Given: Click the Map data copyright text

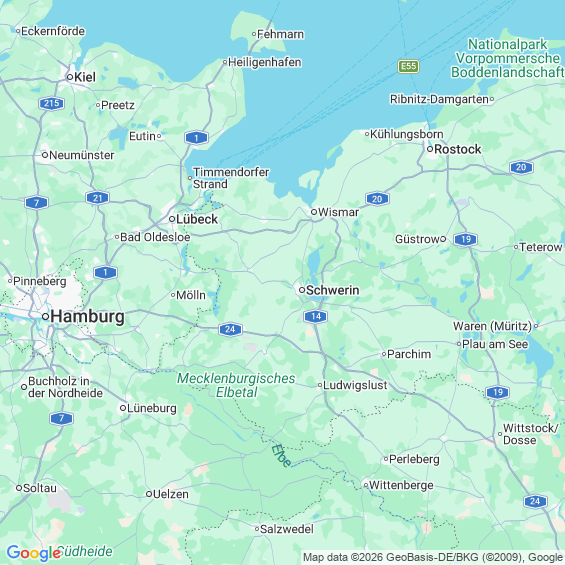Looking at the screenshot, I should coord(432,557).
